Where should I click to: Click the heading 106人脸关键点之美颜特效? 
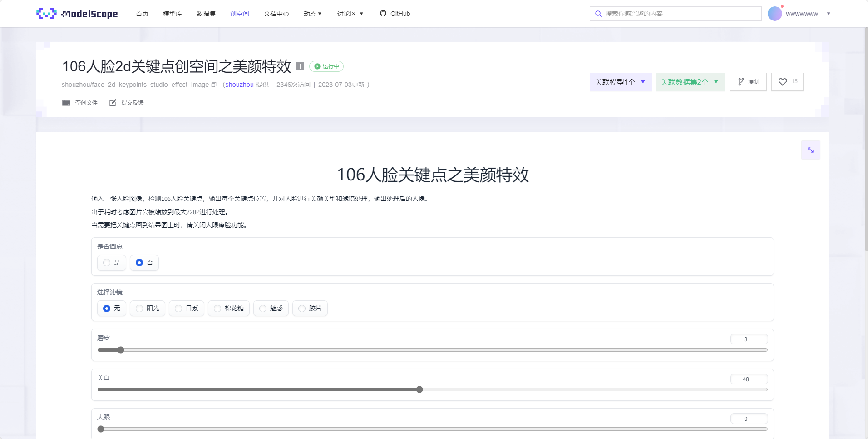click(x=433, y=175)
